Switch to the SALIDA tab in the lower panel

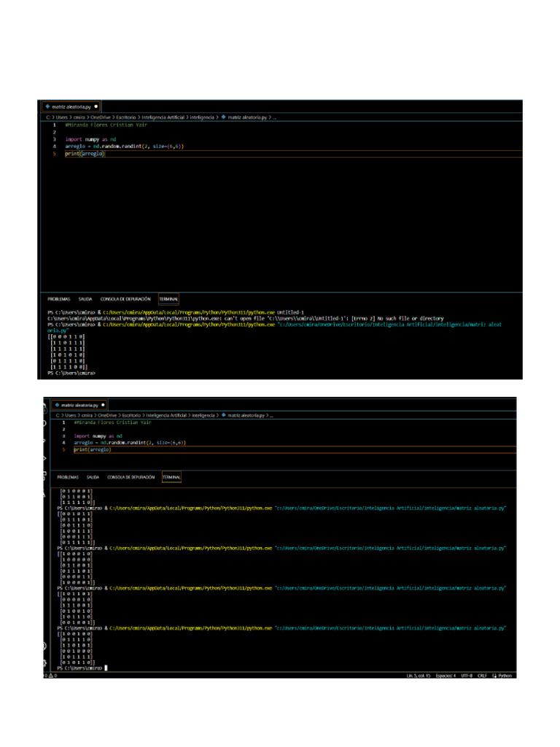[x=94, y=477]
